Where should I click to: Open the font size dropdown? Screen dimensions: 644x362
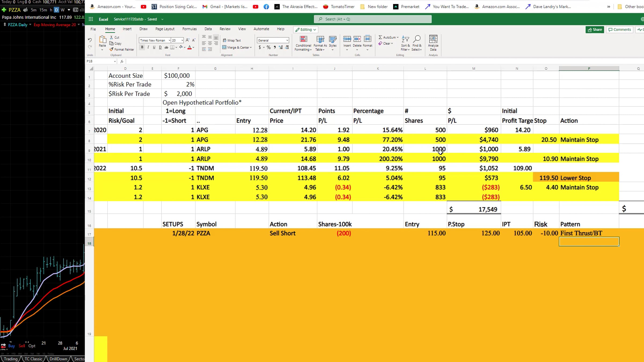(182, 40)
